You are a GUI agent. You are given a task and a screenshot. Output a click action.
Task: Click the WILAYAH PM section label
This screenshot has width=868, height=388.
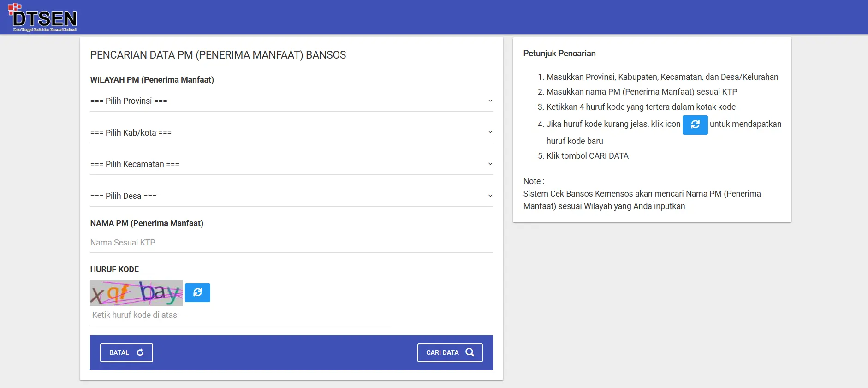152,80
